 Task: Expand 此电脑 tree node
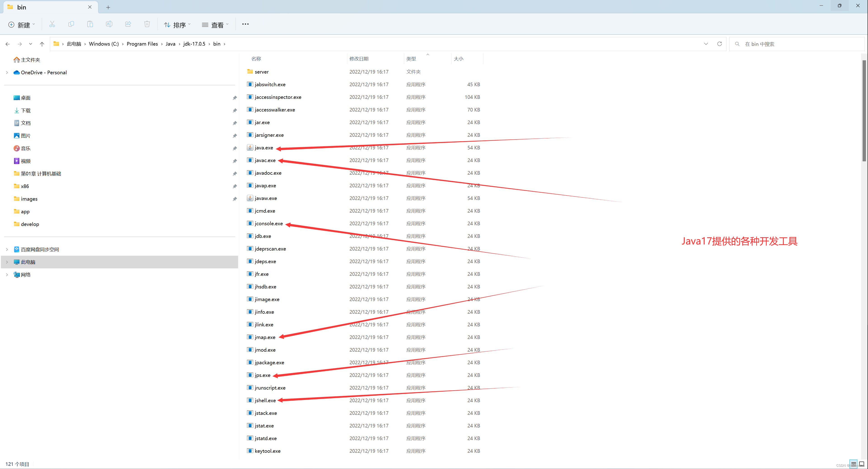click(x=7, y=262)
